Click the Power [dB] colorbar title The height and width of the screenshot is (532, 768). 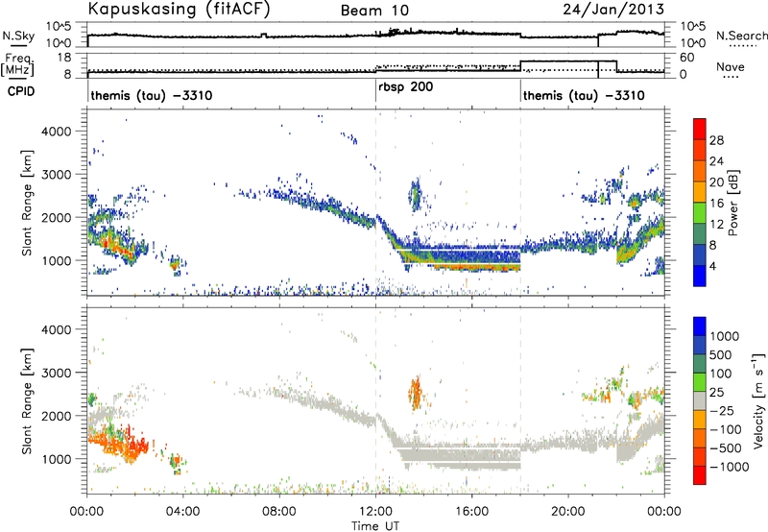(732, 204)
